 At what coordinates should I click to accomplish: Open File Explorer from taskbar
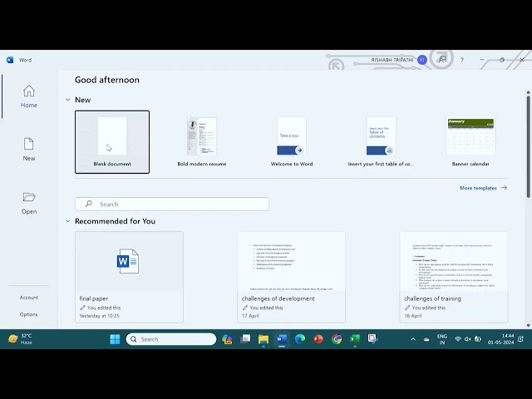264,339
